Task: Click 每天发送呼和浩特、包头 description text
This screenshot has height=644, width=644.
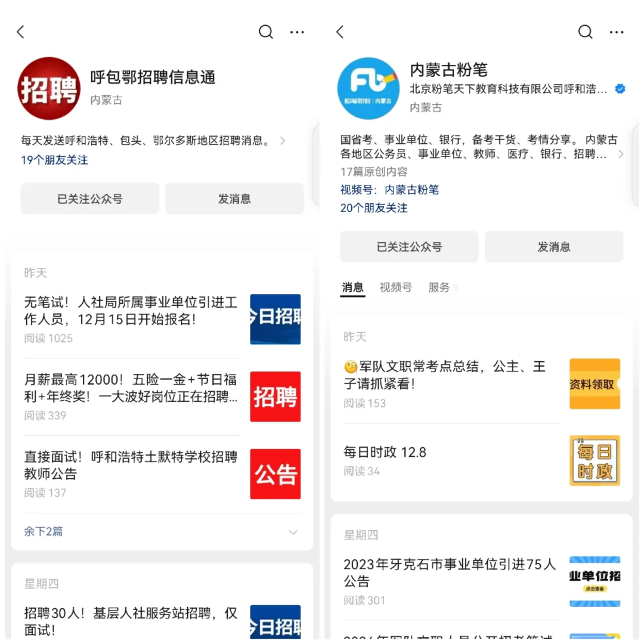Action: click(x=147, y=141)
